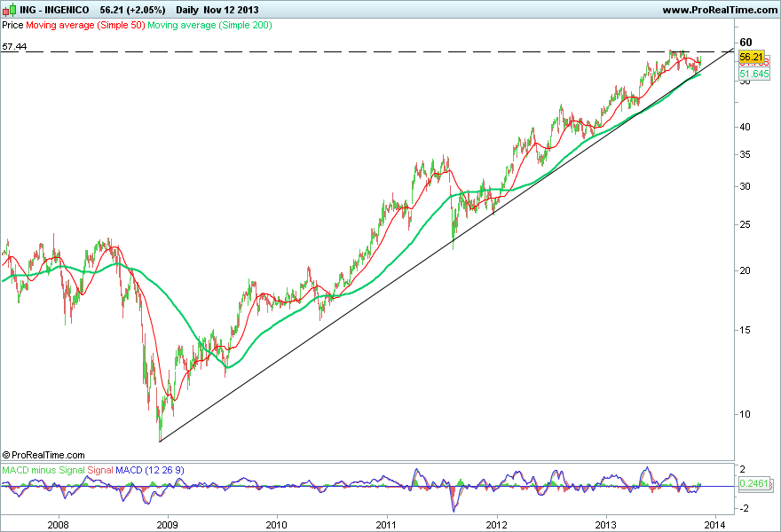Click the 2008 year on time axis

58,525
